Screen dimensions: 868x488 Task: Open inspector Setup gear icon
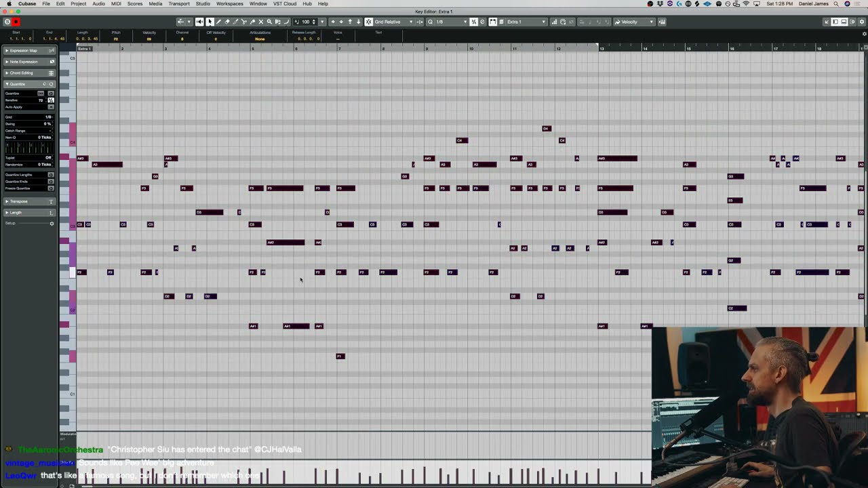tap(52, 223)
